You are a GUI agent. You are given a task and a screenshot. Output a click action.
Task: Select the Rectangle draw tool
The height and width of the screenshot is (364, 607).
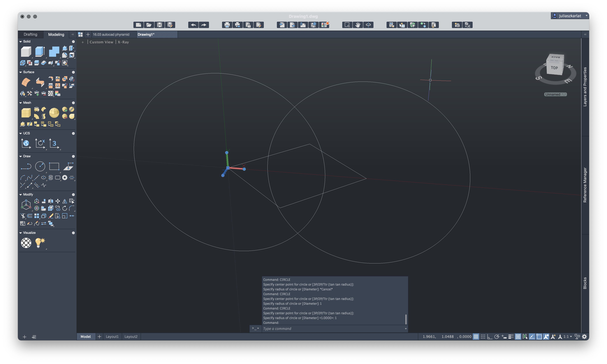[x=54, y=166]
